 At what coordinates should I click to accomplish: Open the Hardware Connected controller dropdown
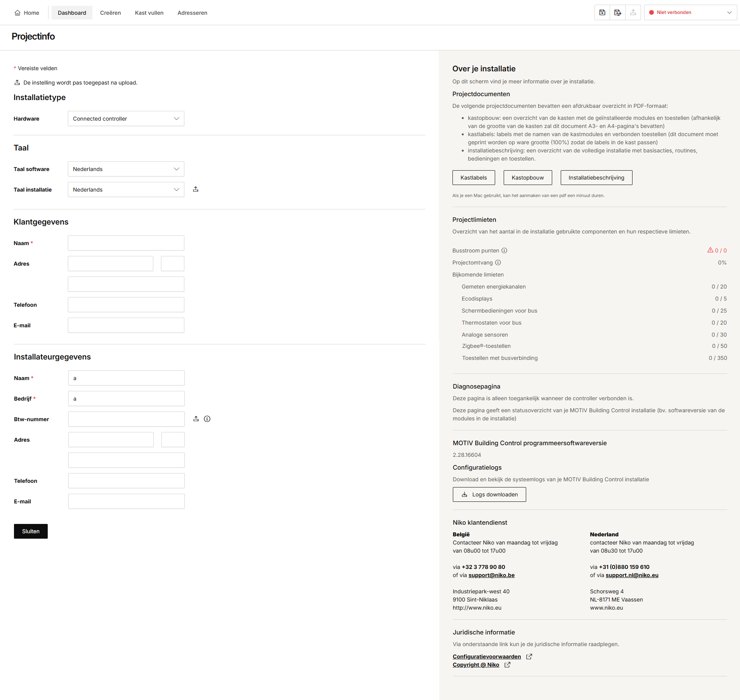point(126,119)
